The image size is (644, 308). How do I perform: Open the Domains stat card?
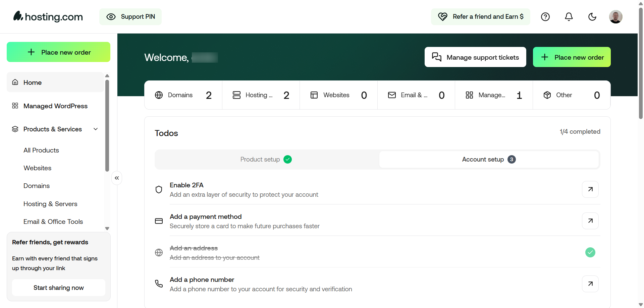[183, 95]
